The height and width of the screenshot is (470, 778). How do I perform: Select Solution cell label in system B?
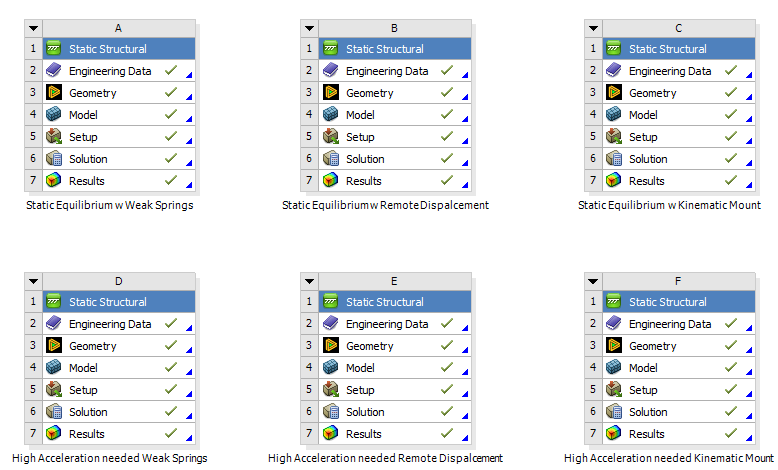click(365, 159)
